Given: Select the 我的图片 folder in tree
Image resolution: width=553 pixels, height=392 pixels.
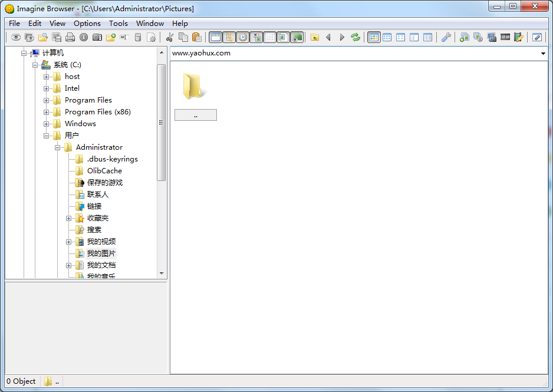Looking at the screenshot, I should click(x=101, y=253).
